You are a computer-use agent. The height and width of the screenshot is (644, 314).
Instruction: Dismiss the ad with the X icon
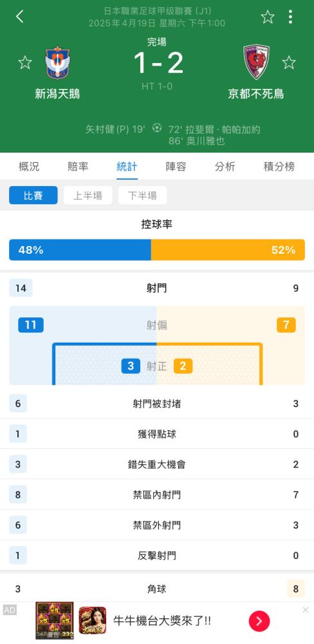pos(306,610)
